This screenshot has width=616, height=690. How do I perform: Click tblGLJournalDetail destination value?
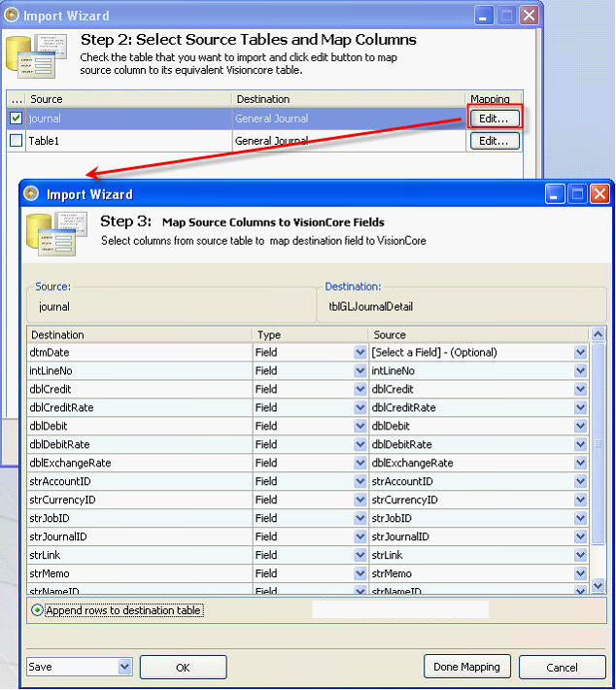371,307
